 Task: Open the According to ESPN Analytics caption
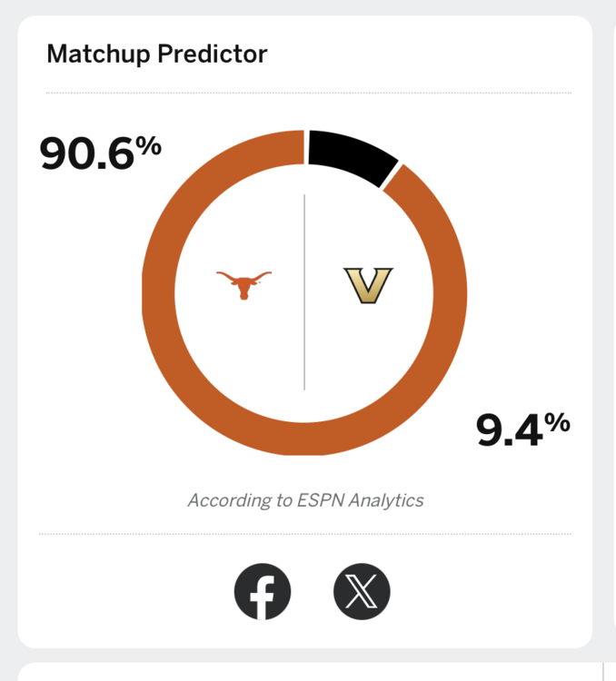pyautogui.click(x=305, y=500)
